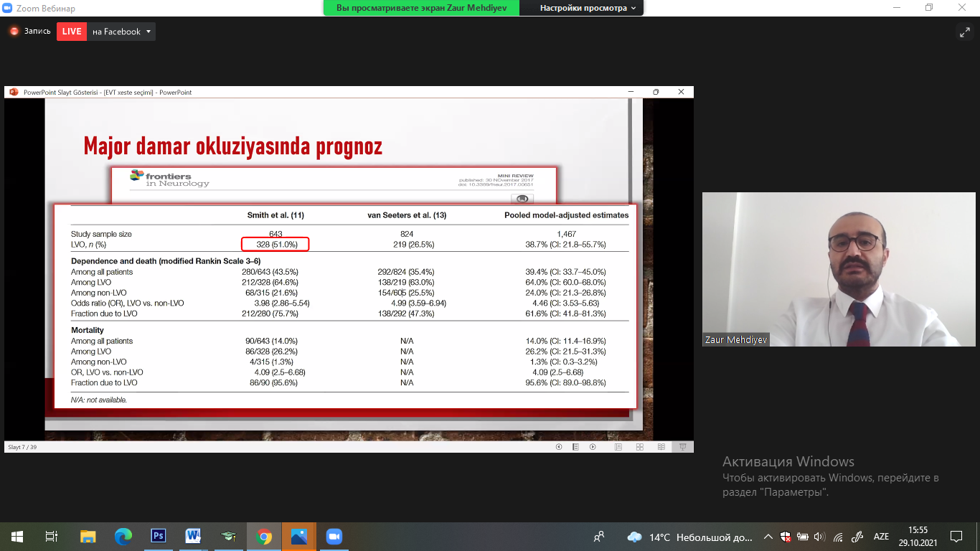Show hidden system tray icons
The image size is (980, 551).
coord(768,537)
